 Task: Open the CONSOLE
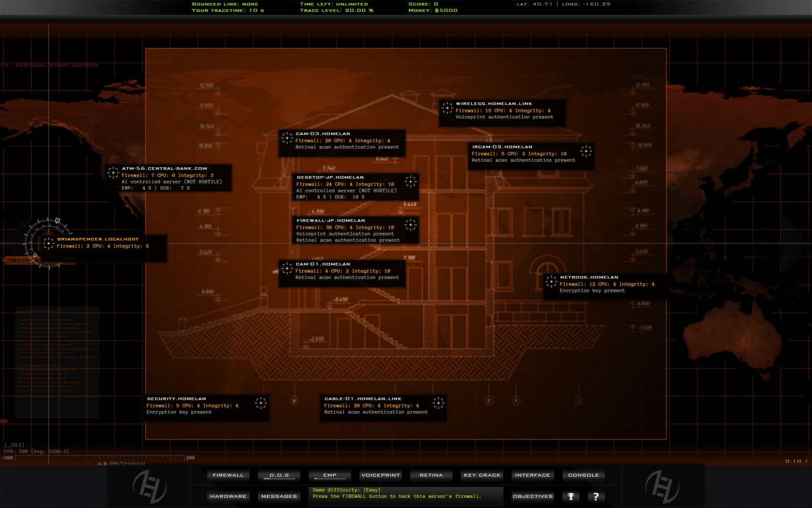583,475
